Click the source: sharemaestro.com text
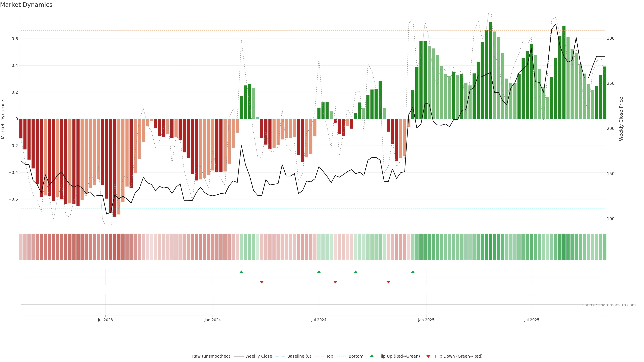The height and width of the screenshot is (362, 644). click(609, 305)
